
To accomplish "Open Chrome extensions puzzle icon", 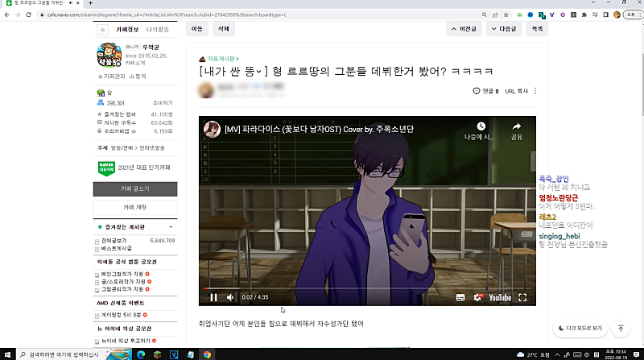I will (584, 14).
